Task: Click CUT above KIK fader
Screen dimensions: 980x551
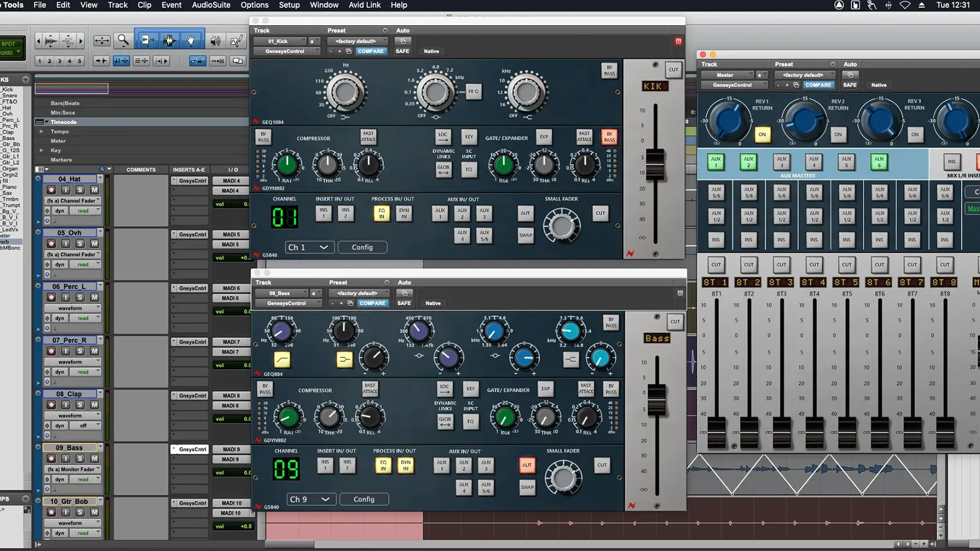Action: click(x=673, y=69)
